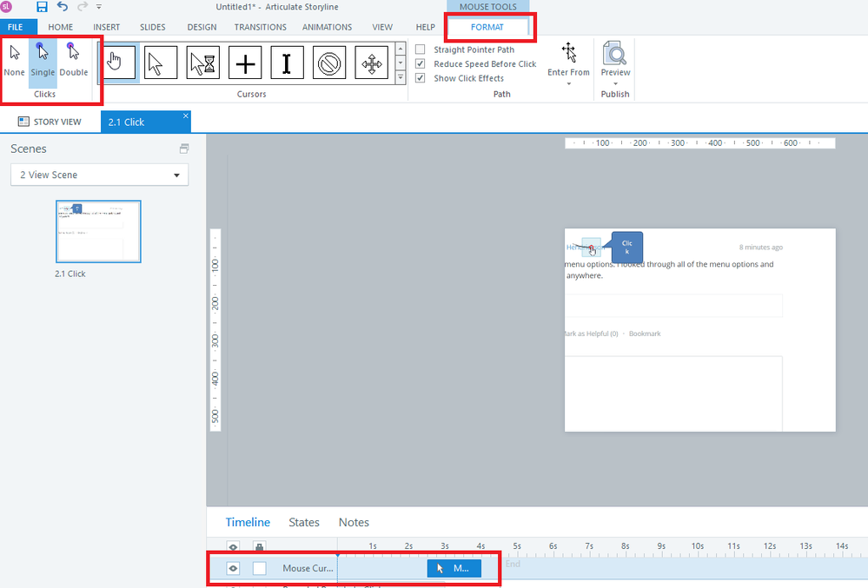Click the Bookmark link on slide

point(645,334)
